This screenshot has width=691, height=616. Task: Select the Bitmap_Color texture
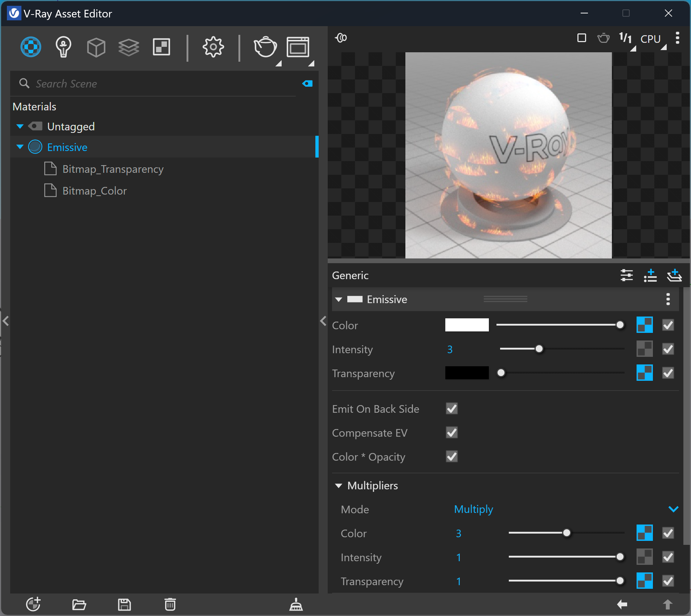94,191
